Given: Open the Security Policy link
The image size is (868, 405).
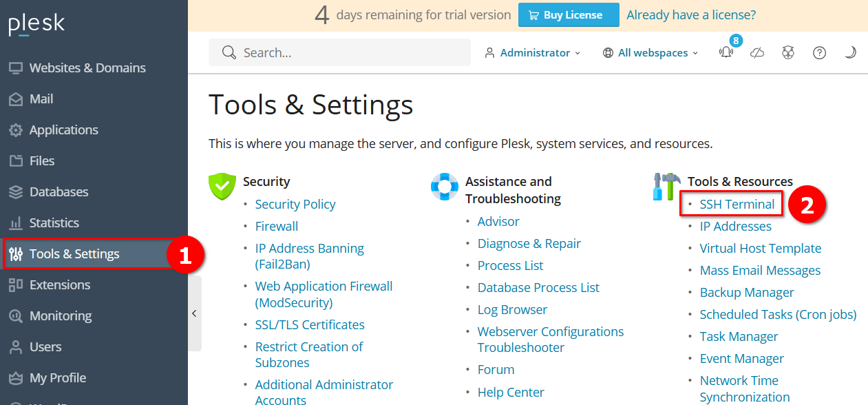Looking at the screenshot, I should pos(295,204).
